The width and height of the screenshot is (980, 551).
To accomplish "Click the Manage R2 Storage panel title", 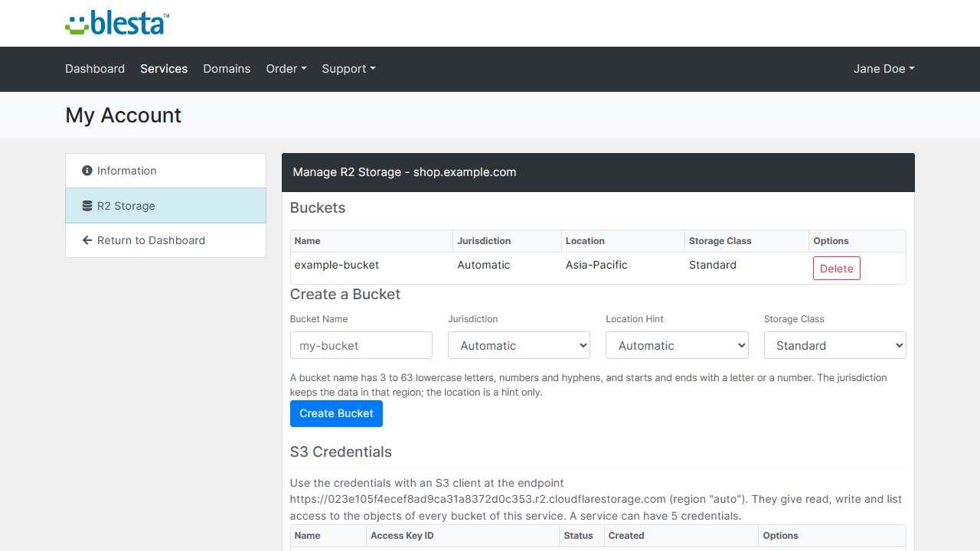I will 404,172.
